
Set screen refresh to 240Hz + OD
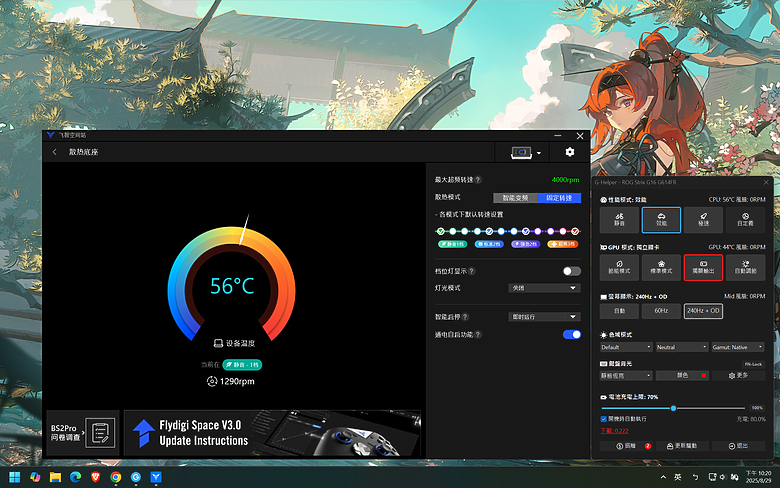tap(703, 311)
